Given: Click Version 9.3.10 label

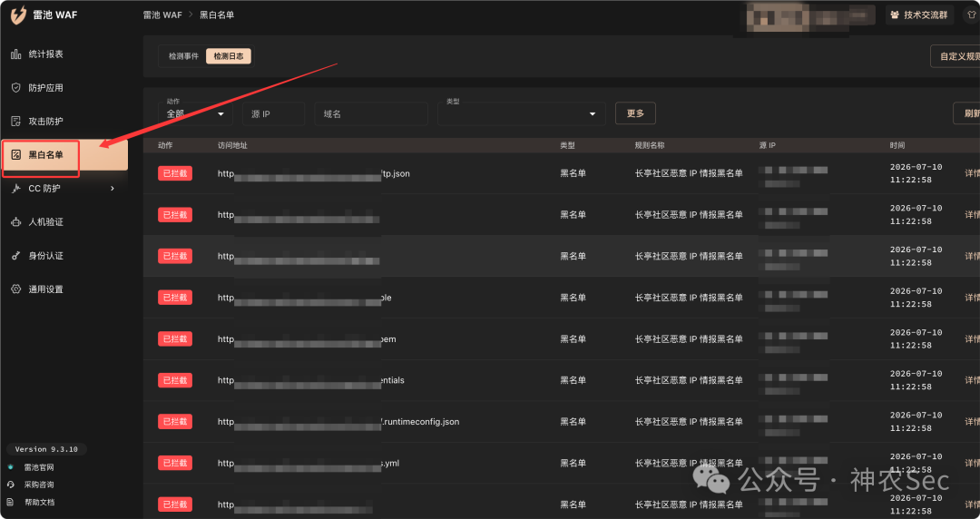Looking at the screenshot, I should pos(46,449).
